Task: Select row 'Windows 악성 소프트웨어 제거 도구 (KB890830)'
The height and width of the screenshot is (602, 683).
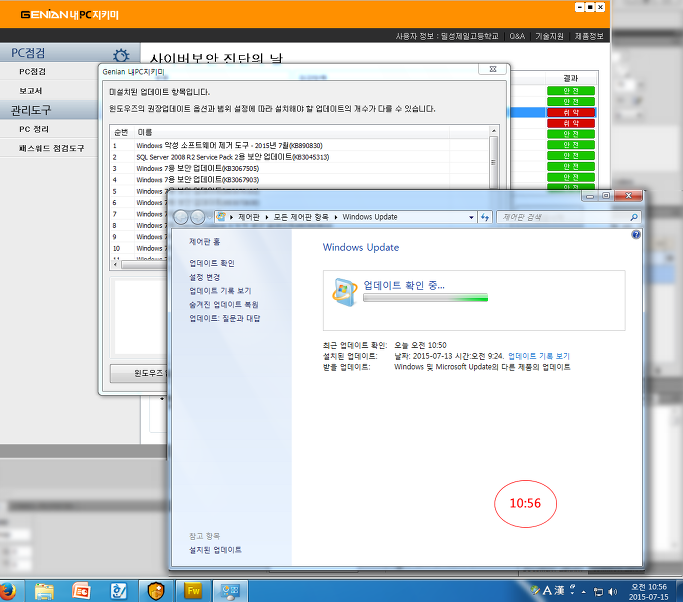Action: click(300, 145)
